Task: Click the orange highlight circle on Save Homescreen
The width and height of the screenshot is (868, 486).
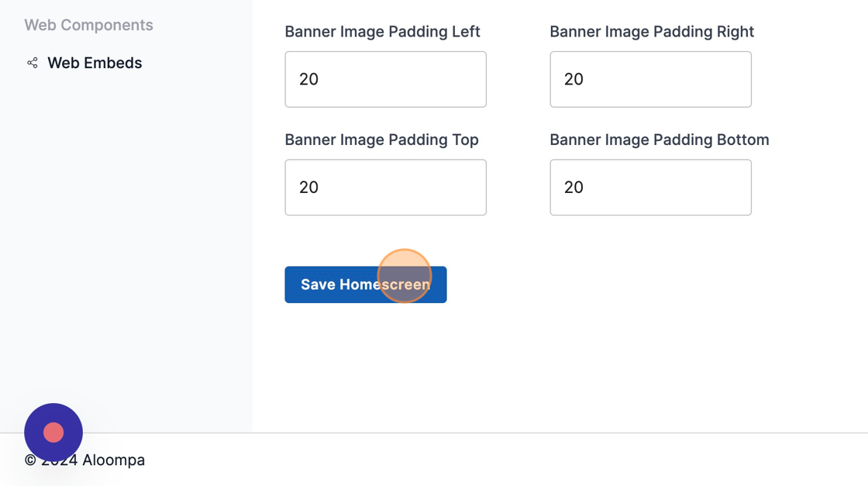Action: click(404, 275)
